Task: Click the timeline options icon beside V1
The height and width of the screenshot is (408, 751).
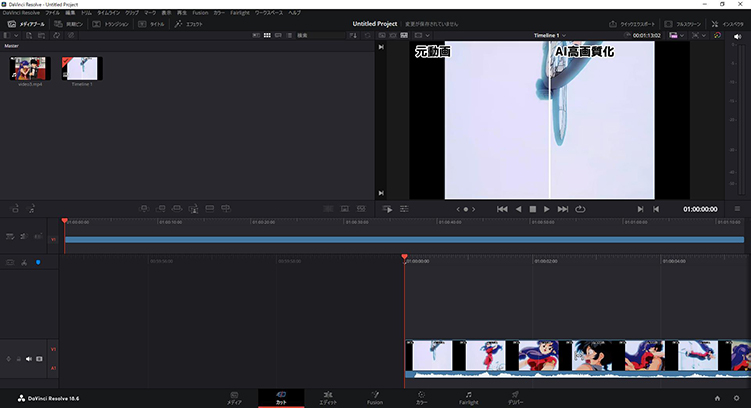Action: point(10,237)
